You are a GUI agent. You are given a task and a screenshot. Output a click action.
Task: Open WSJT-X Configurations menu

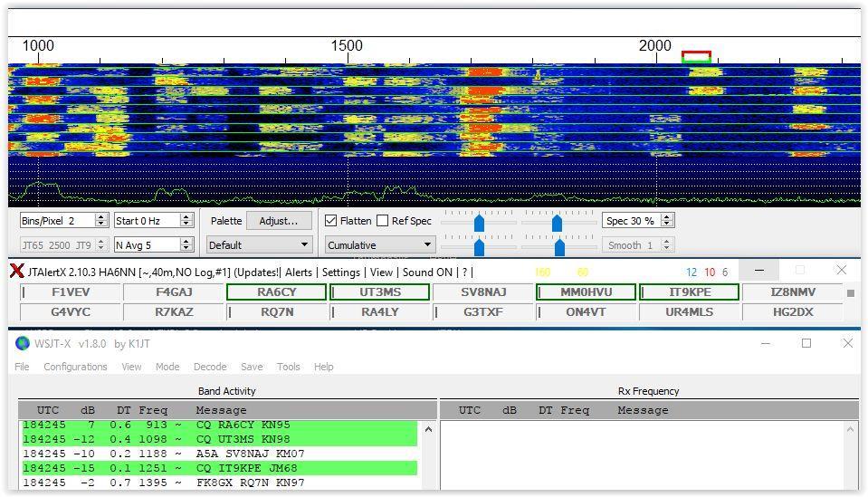click(75, 367)
